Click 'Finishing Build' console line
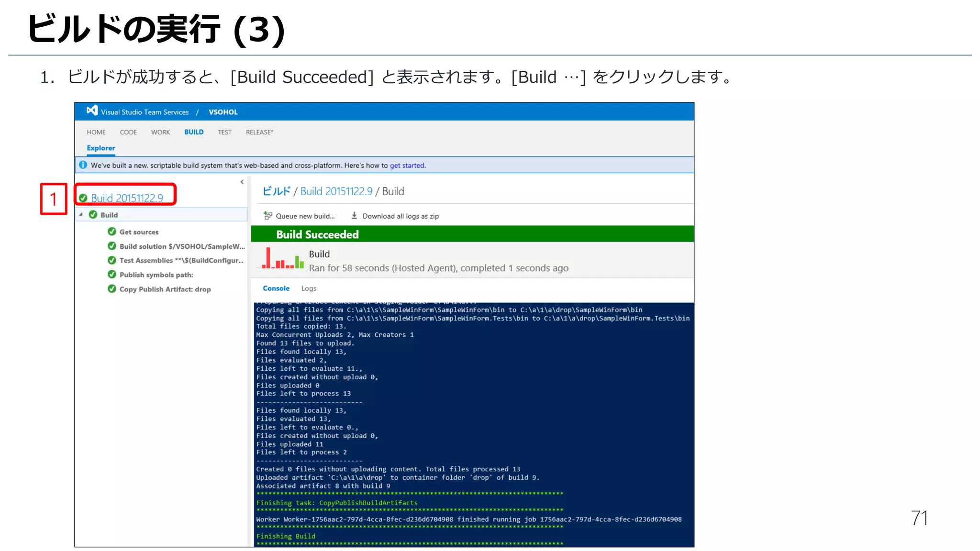The height and width of the screenshot is (551, 980). (x=286, y=537)
